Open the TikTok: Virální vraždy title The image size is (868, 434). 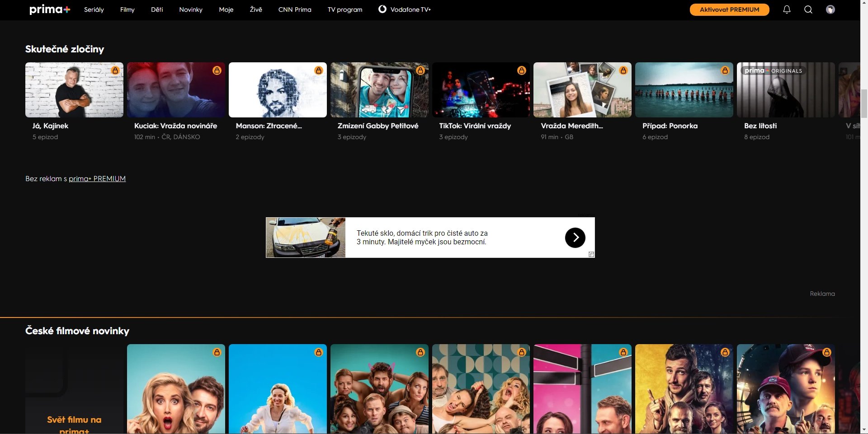475,126
